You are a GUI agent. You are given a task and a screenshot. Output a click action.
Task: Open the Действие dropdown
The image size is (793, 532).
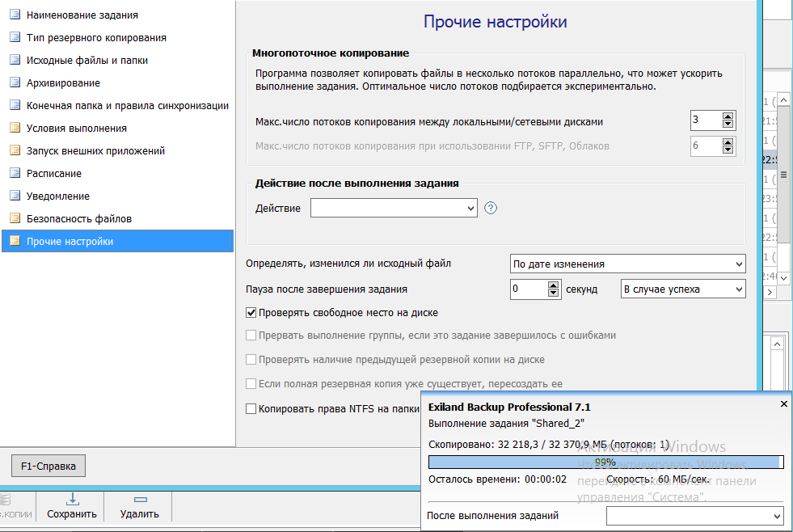(394, 209)
